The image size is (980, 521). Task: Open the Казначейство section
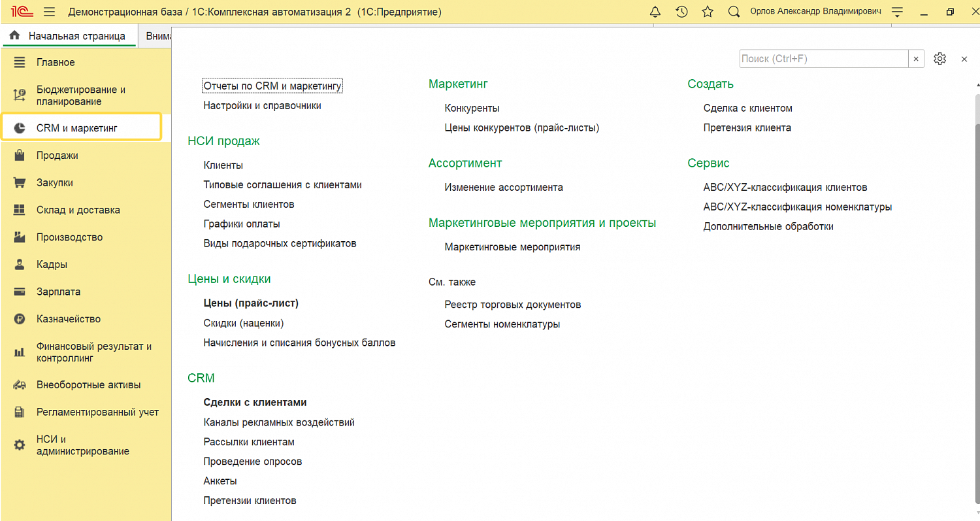(69, 320)
